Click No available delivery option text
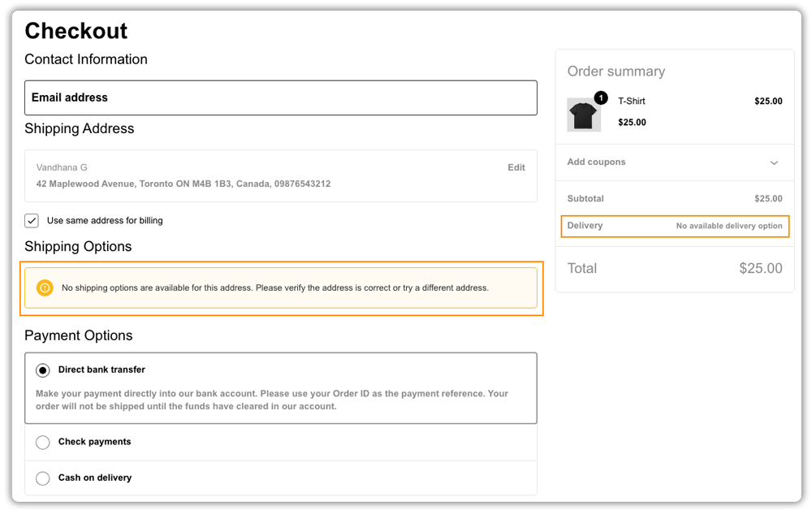Image resolution: width=812 pixels, height=510 pixels. click(729, 226)
